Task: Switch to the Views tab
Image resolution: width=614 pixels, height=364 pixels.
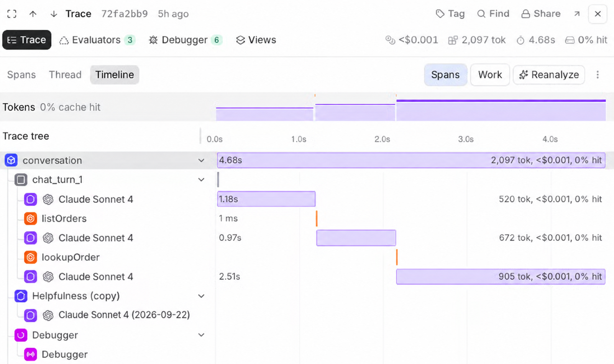Action: tap(256, 40)
